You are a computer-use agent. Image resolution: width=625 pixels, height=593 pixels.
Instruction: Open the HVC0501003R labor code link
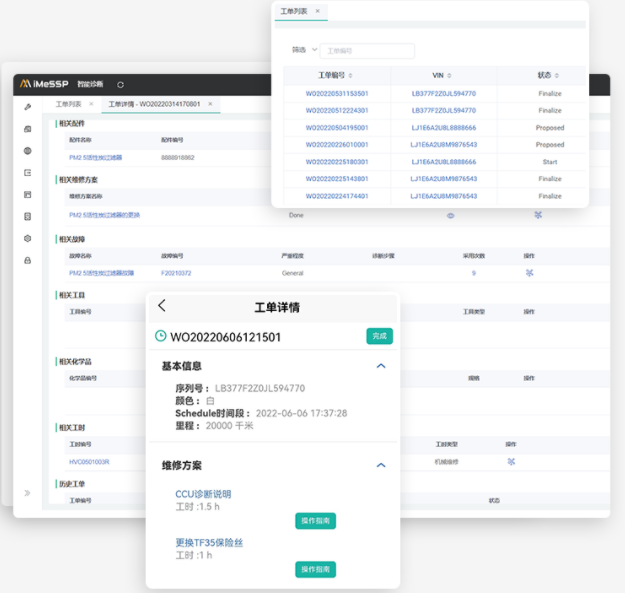coord(89,462)
